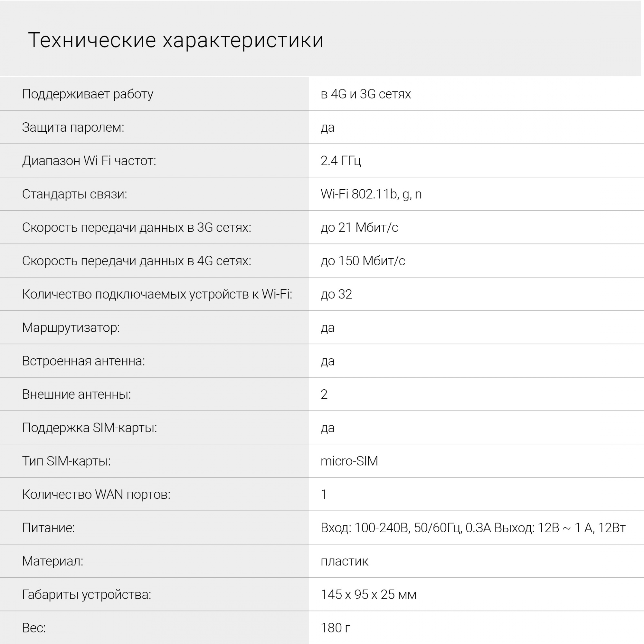Click the "Внешние антенны:" label
The height and width of the screenshot is (644, 644).
pos(77,394)
